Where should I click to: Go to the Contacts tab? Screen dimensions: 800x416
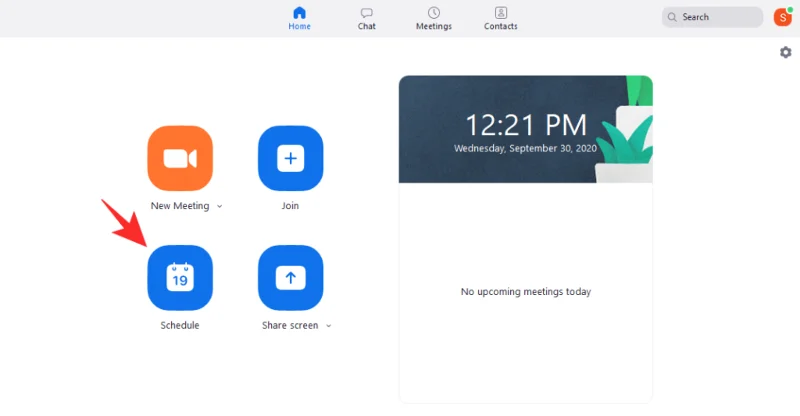501,18
